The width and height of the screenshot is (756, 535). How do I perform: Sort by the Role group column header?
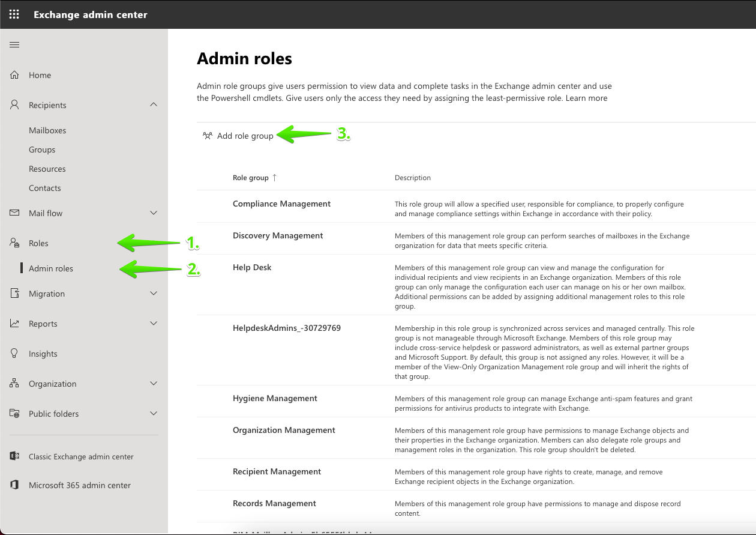tap(251, 178)
